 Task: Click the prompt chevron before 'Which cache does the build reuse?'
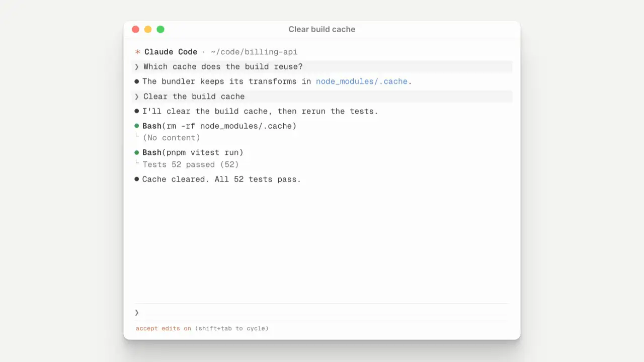136,67
